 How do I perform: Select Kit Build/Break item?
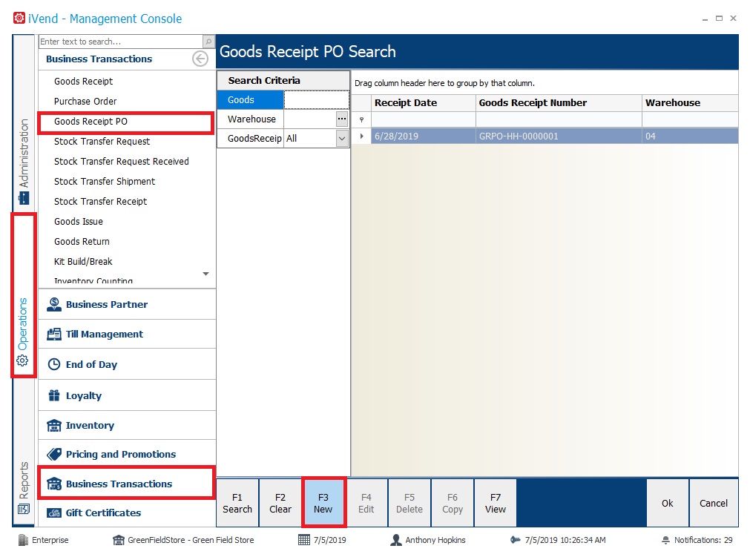tap(83, 262)
